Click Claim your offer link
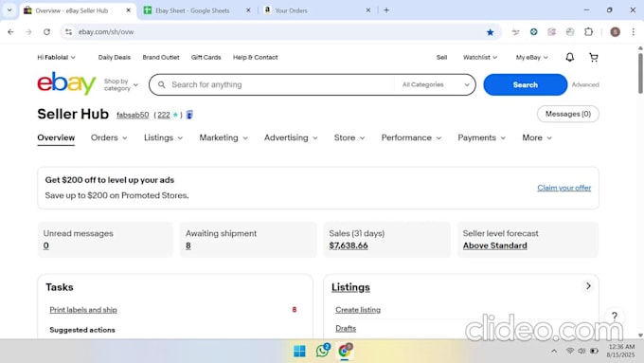Screen dimensions: 644x363 click(x=563, y=188)
